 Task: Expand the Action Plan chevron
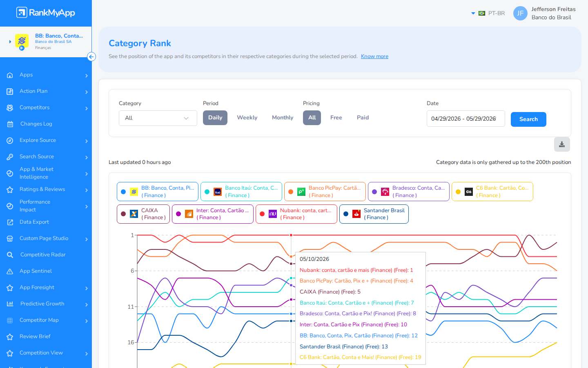point(87,92)
